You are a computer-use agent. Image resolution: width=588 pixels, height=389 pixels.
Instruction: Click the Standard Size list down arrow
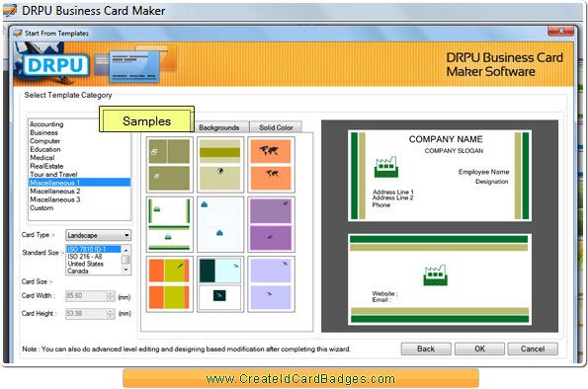(x=126, y=270)
